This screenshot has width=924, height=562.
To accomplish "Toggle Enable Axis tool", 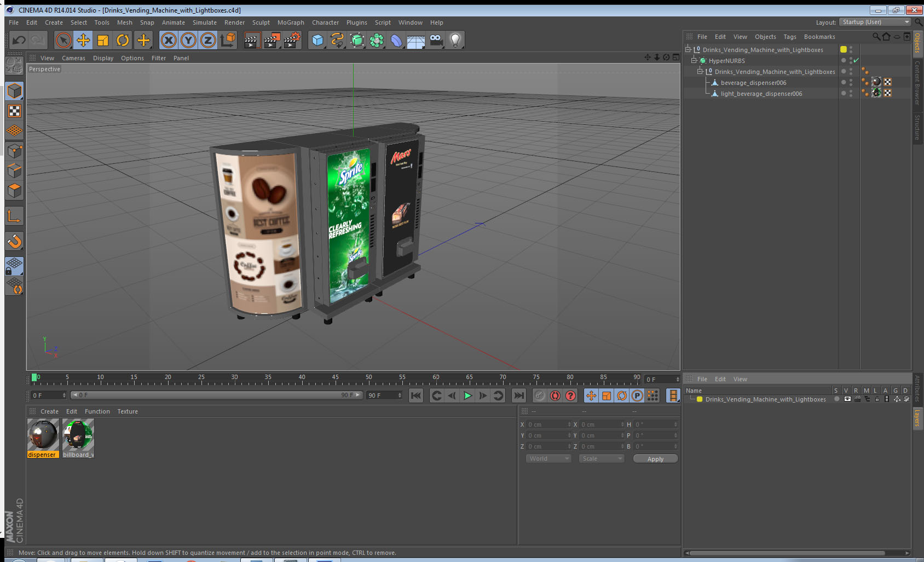I will pos(14,216).
